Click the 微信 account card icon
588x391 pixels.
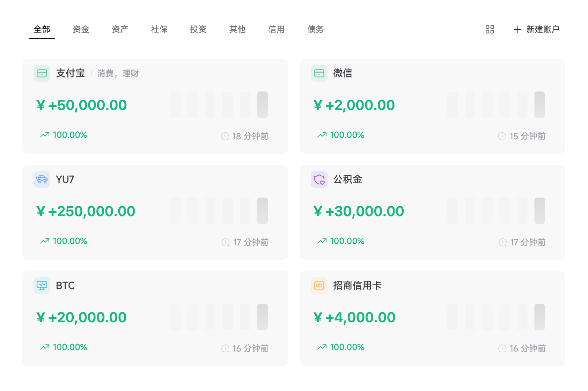[319, 73]
